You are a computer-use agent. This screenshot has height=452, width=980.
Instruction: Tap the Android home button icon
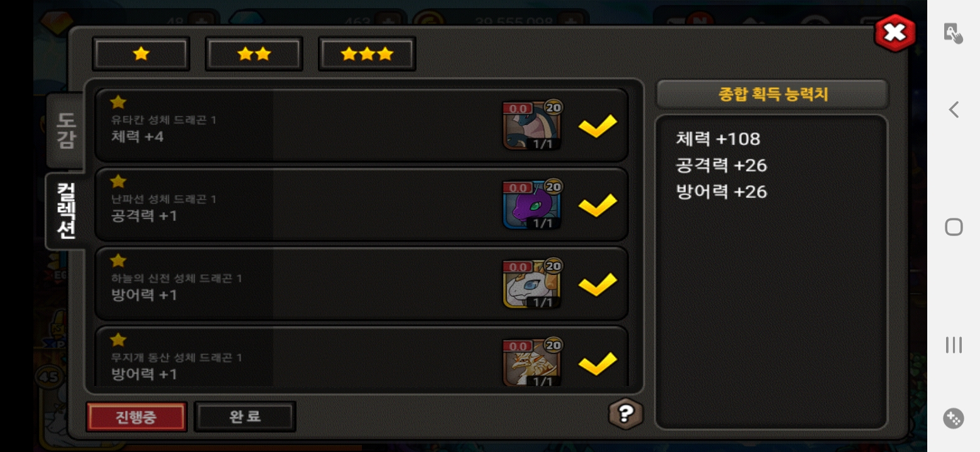(x=954, y=227)
